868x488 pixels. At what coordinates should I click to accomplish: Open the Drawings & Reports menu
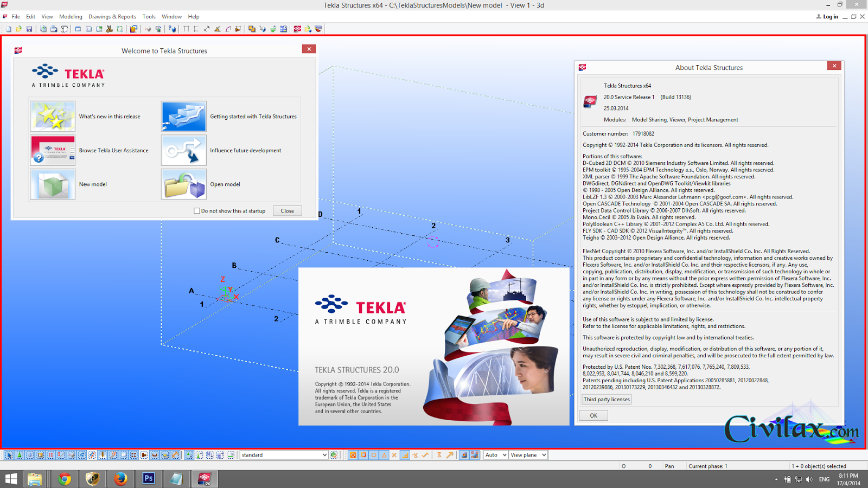click(x=112, y=17)
